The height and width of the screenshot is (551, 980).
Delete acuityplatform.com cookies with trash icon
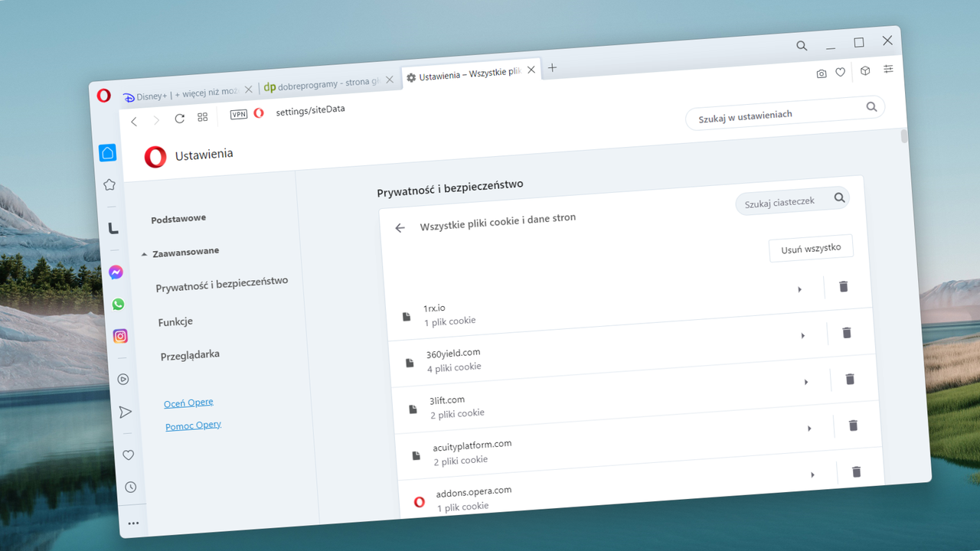point(853,425)
